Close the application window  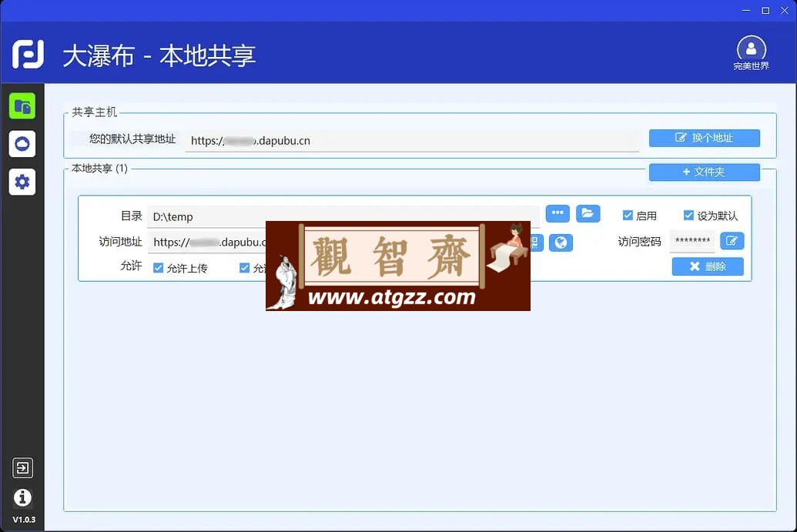coord(785,10)
